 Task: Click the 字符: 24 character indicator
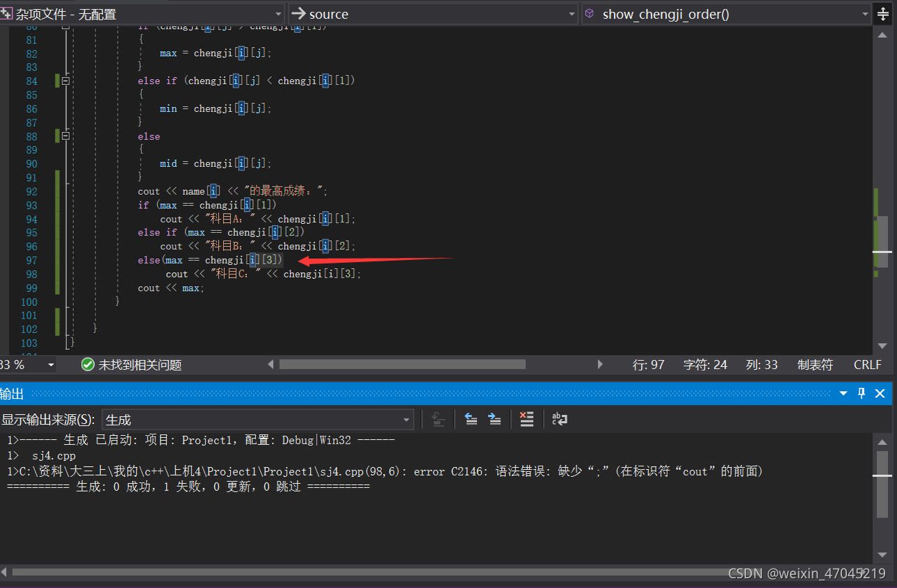[x=705, y=365]
